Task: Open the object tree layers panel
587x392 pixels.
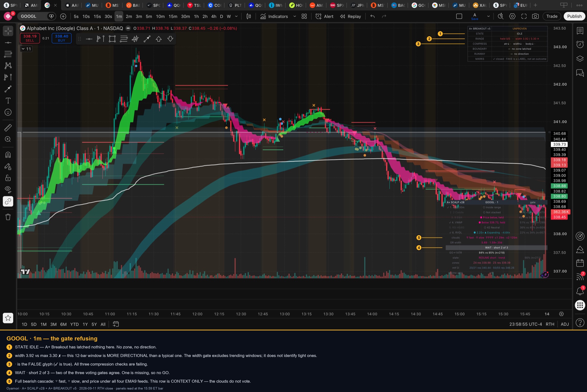Action: 580,58
